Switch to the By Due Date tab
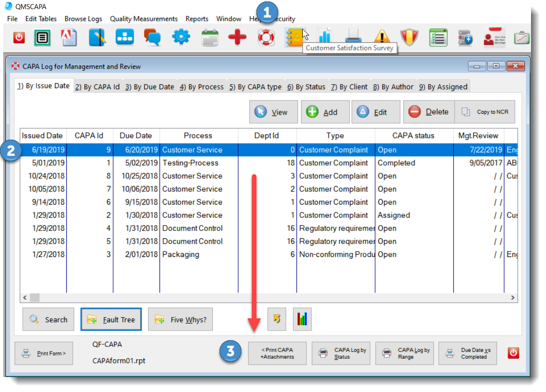546x392 pixels. tap(150, 86)
